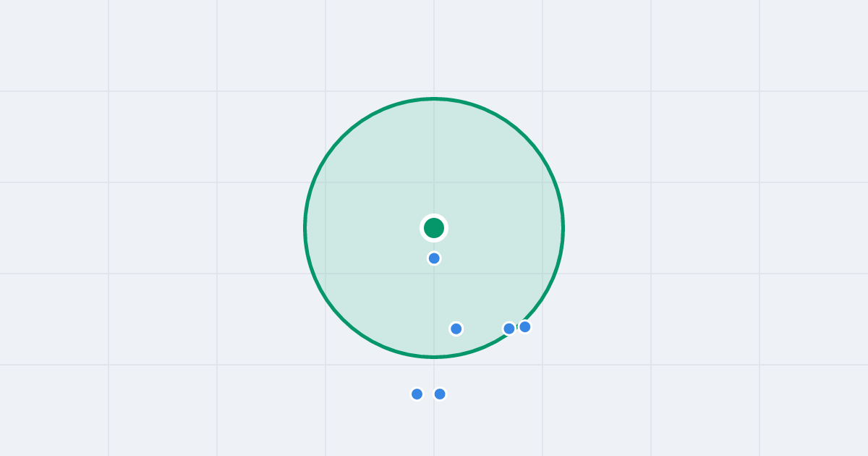The width and height of the screenshot is (868, 456).
Task: Pick the blue dot just inside the circle's edge beside the overlapping one
Action: coord(509,329)
